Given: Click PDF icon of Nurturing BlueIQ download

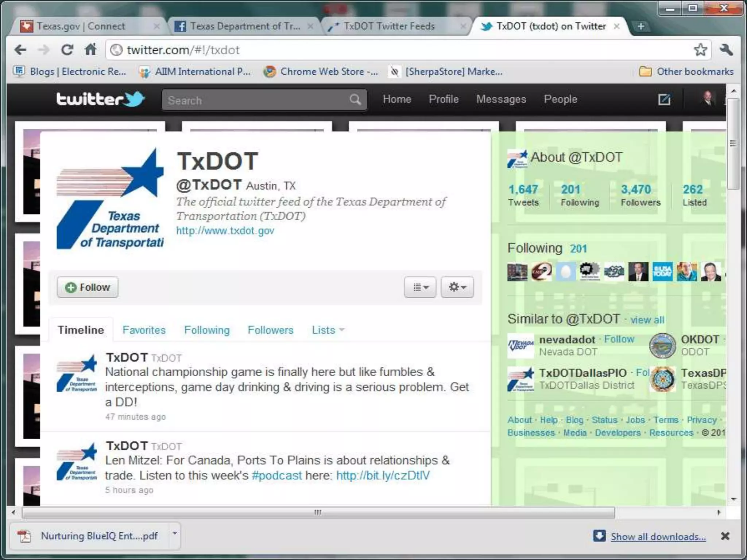Looking at the screenshot, I should point(24,536).
